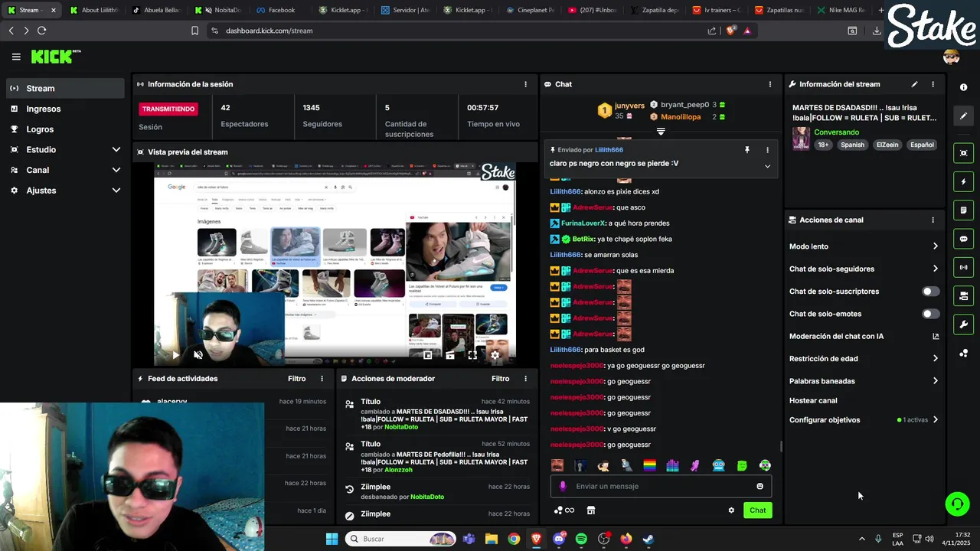Screen dimensions: 980x551
Task: Click the broadcast signal icon in right rail
Action: pos(964,267)
